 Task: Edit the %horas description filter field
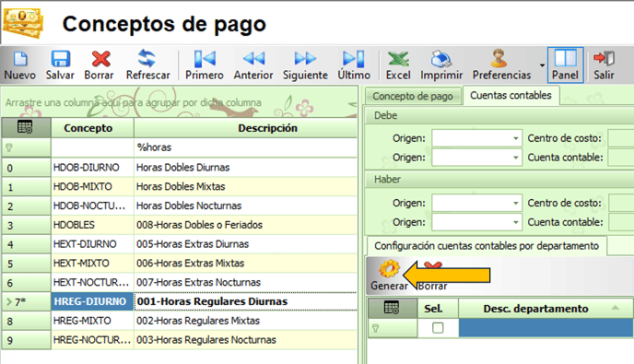click(245, 147)
